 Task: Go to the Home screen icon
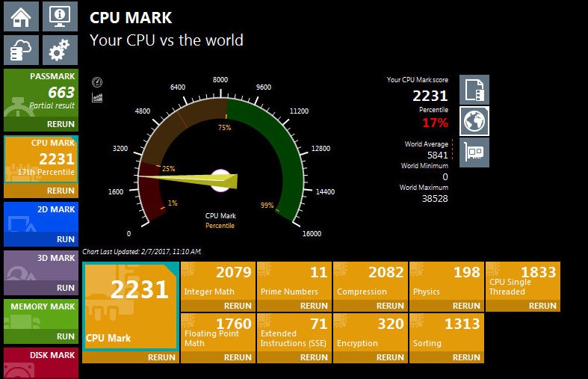(22, 16)
